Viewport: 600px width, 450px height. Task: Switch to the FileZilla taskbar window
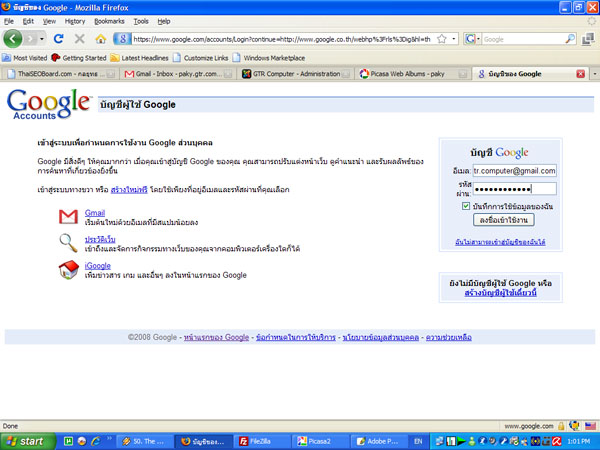pos(261,442)
